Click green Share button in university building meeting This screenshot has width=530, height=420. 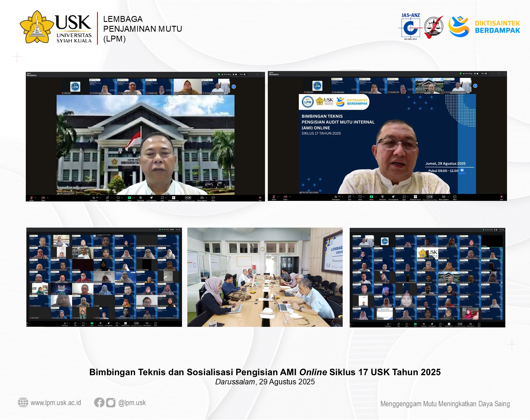pos(129,198)
